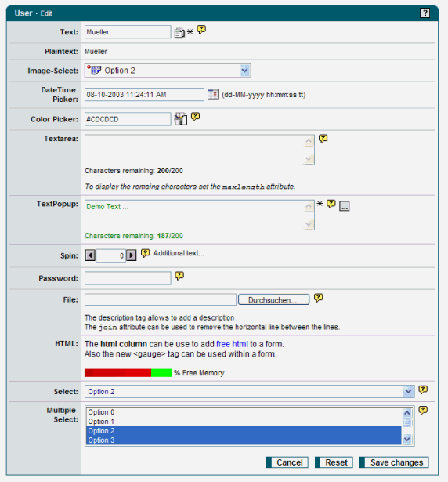Increase Spin value with right arrow

132,255
